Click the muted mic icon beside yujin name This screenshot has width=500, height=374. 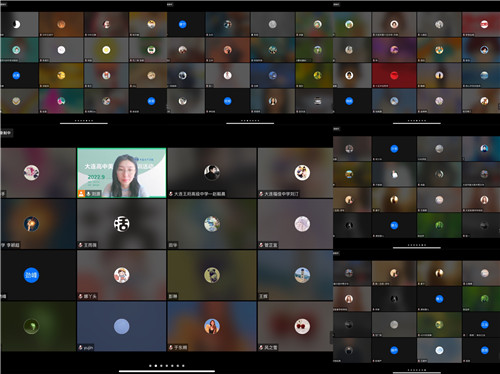point(81,348)
